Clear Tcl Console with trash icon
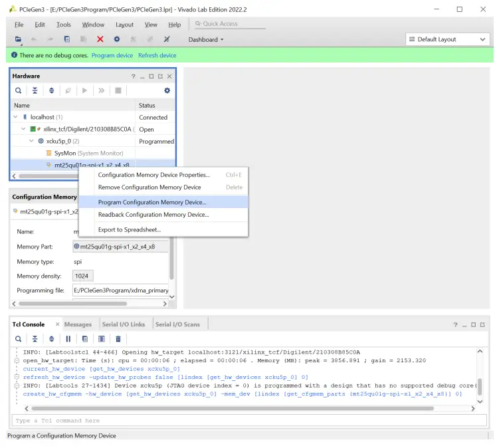 [118, 339]
